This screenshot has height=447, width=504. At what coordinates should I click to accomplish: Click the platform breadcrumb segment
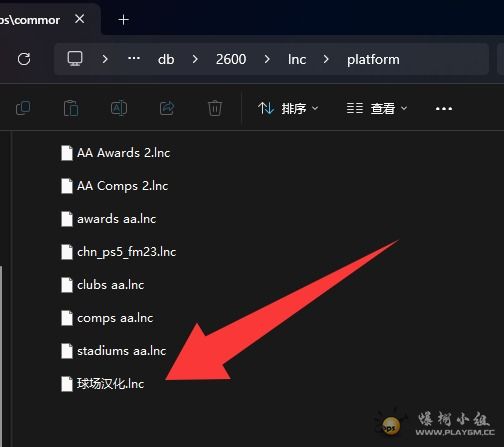click(373, 59)
